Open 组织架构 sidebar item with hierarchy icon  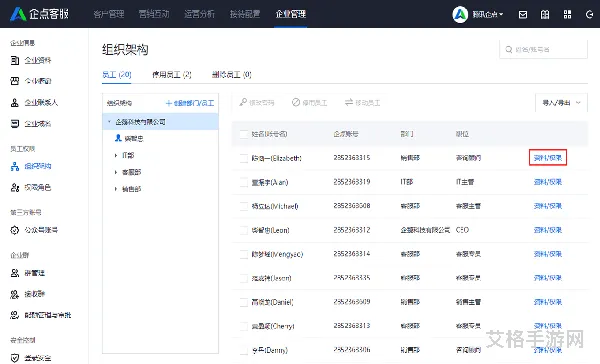coord(31,166)
